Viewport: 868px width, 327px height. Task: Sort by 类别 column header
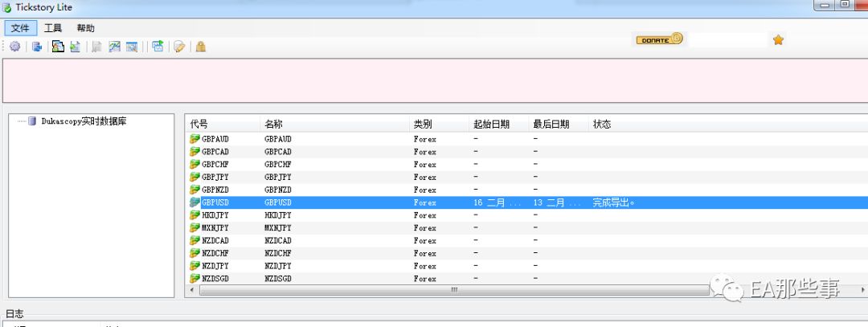click(439, 124)
